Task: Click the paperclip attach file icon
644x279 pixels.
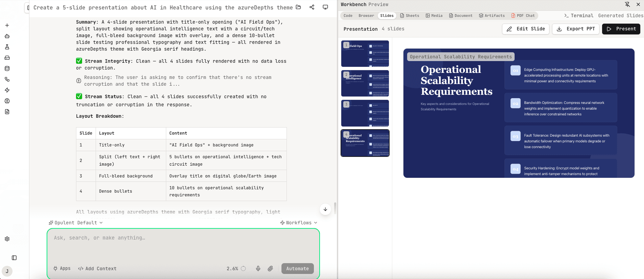Action: pos(270,269)
